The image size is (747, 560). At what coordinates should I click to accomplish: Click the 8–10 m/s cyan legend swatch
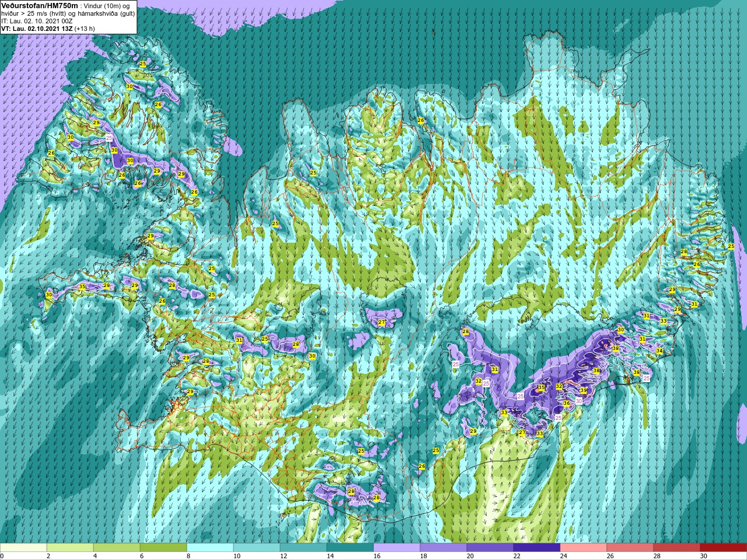click(210, 548)
